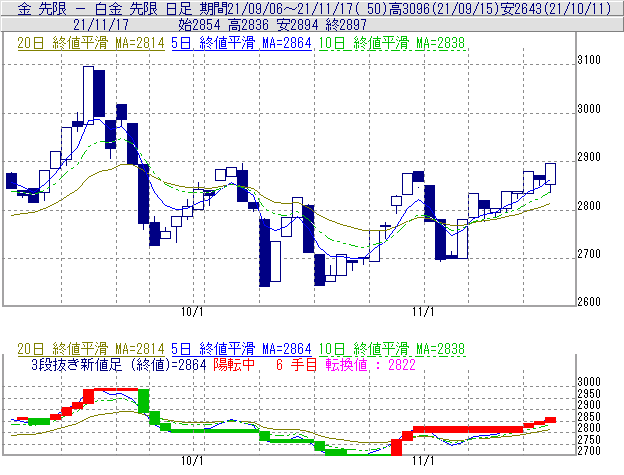This screenshot has width=624, height=475.
Task: Click the 2850 axis label of the line-break chart
Action: (x=589, y=417)
